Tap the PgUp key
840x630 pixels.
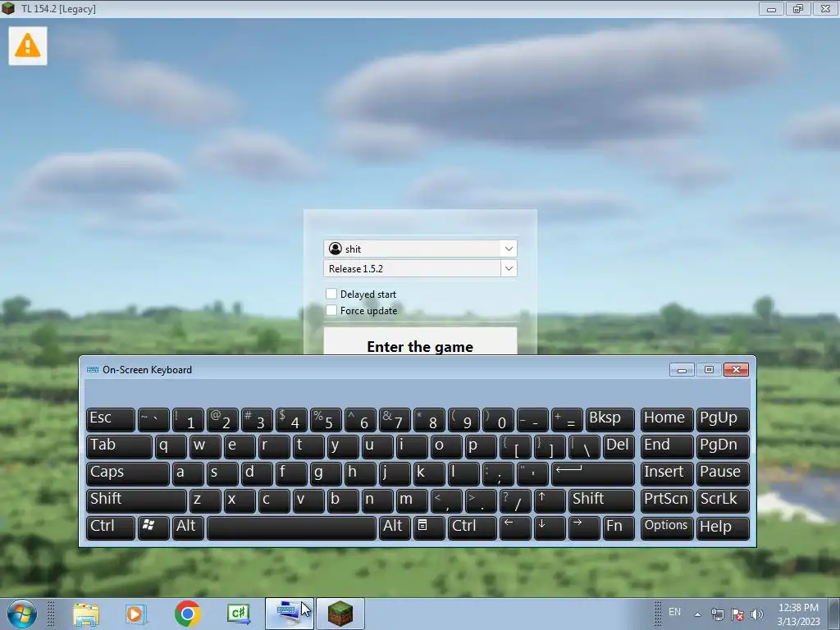coord(723,419)
